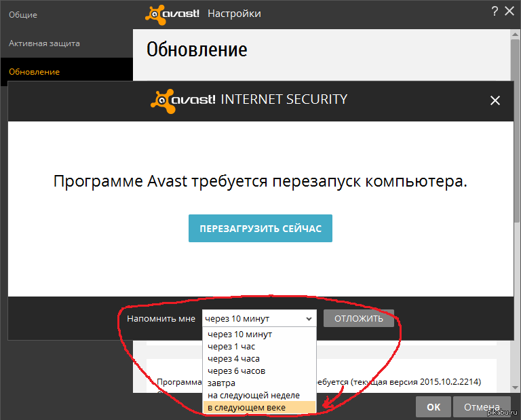Screen dimensions: 521x420
Task: Select 'на следующей неделе' option
Action: [x=253, y=395]
